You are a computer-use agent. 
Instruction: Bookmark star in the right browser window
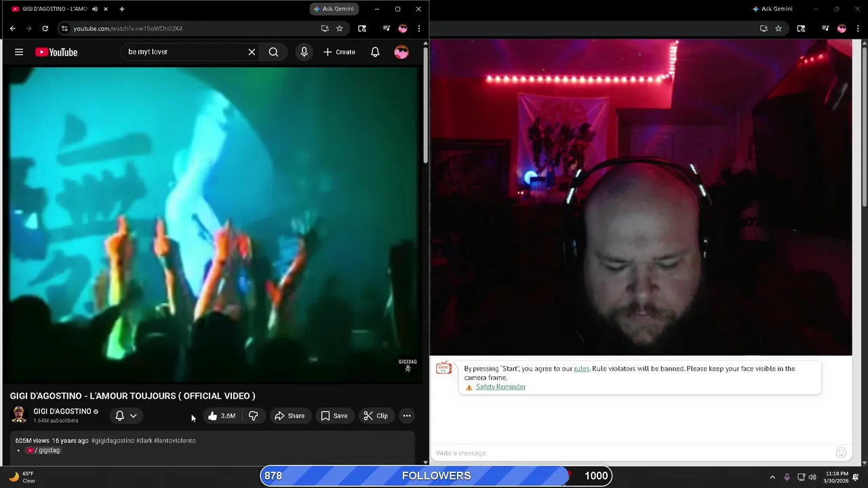point(778,28)
